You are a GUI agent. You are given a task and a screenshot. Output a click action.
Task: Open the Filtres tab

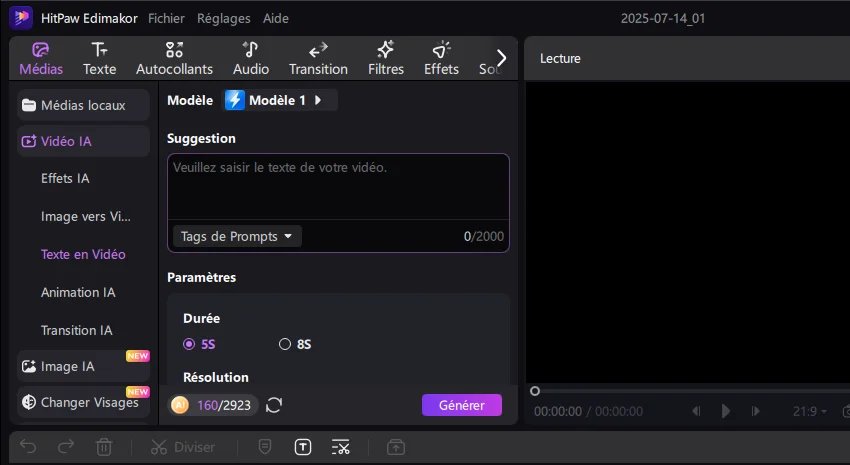[x=385, y=59]
